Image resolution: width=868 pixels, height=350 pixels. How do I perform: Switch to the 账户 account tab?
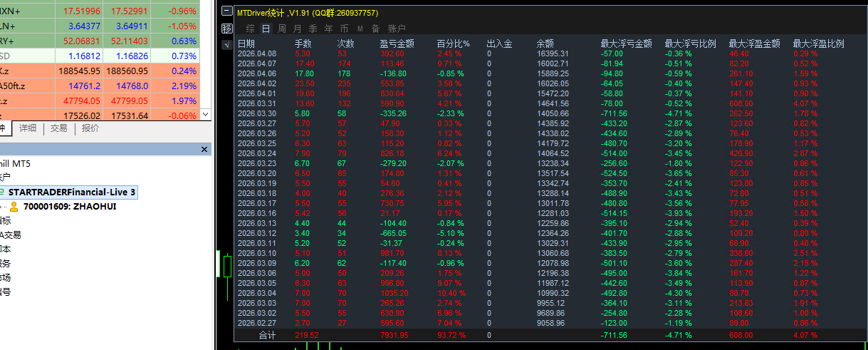pyautogui.click(x=397, y=29)
